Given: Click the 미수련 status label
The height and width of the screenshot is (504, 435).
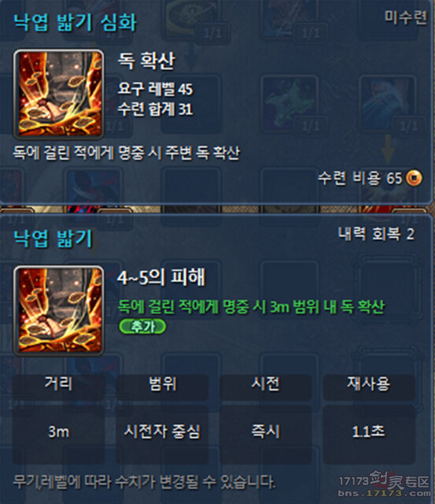Looking at the screenshot, I should (406, 17).
